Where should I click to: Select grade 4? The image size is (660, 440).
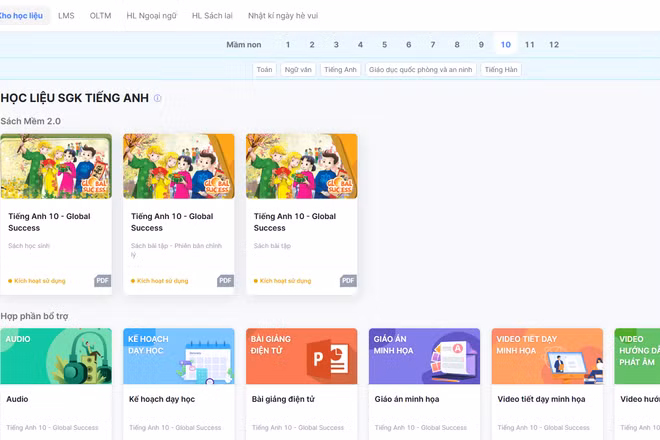tap(360, 45)
